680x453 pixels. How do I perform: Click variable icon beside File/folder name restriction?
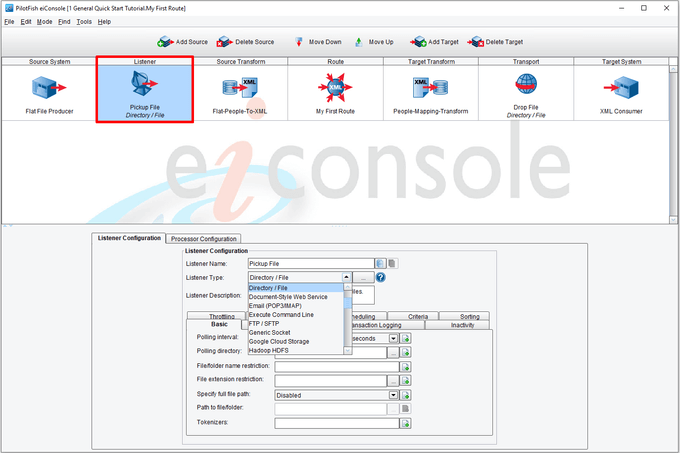(405, 367)
